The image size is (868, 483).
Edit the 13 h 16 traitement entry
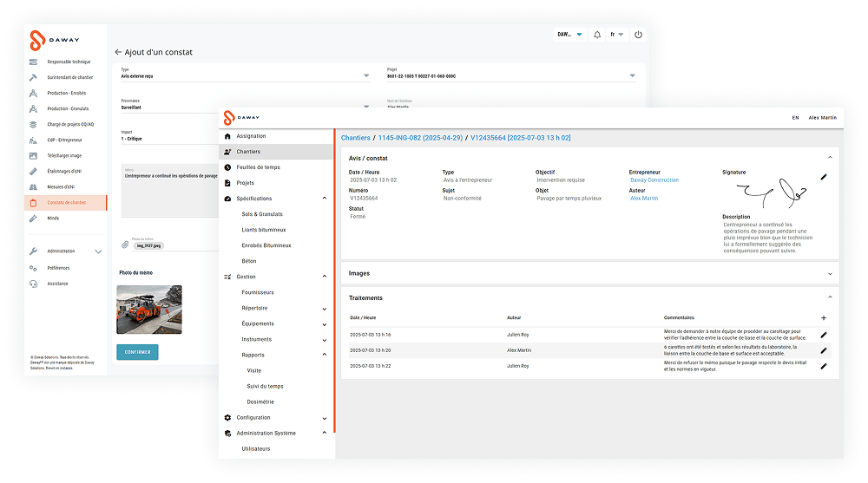pos(824,335)
